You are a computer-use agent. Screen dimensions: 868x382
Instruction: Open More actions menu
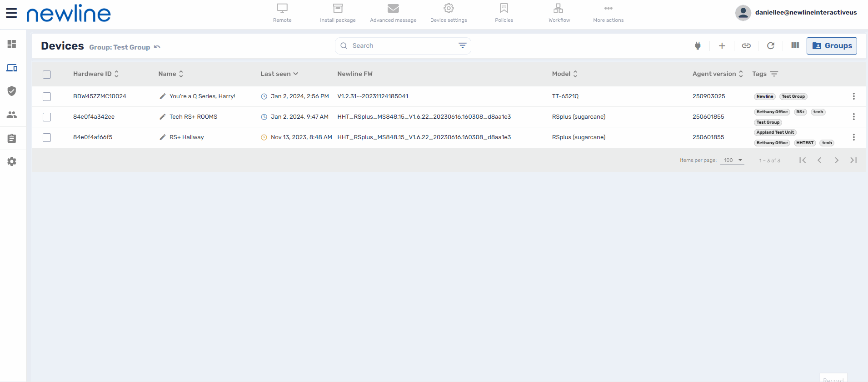pos(608,13)
